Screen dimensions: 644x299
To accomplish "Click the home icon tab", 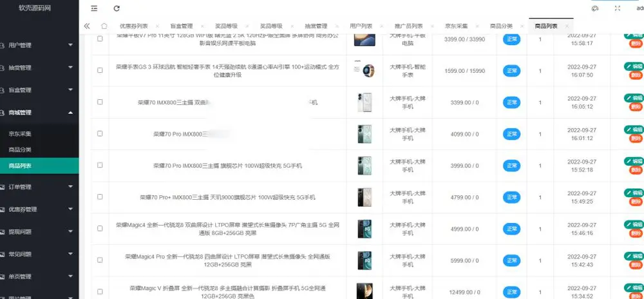I will [104, 26].
